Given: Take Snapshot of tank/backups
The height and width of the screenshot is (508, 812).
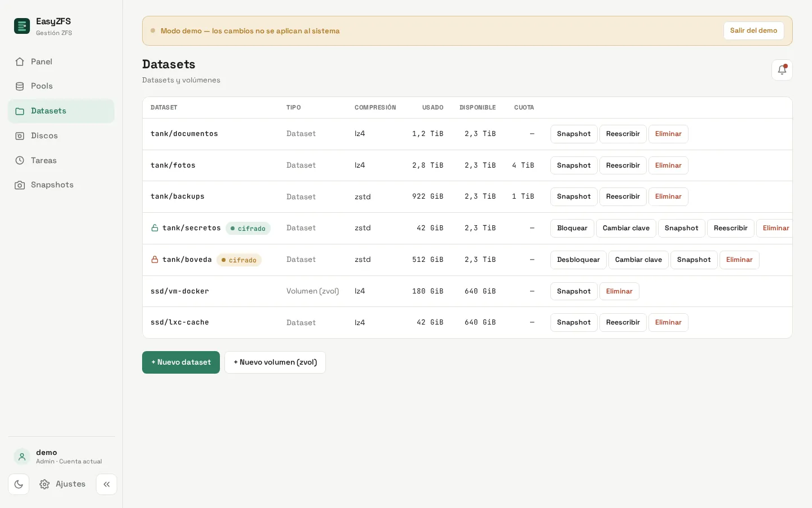Looking at the screenshot, I should pyautogui.click(x=573, y=196).
